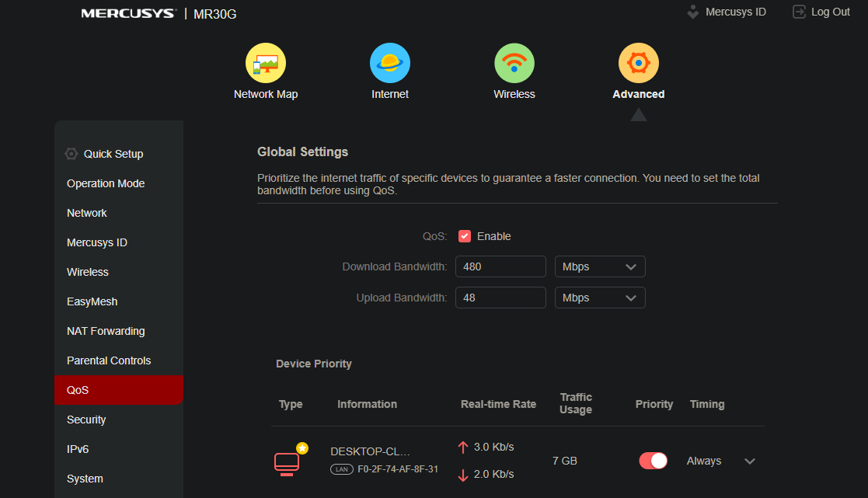This screenshot has width=868, height=498.
Task: Click the Enable label next to QoS
Action: click(493, 236)
